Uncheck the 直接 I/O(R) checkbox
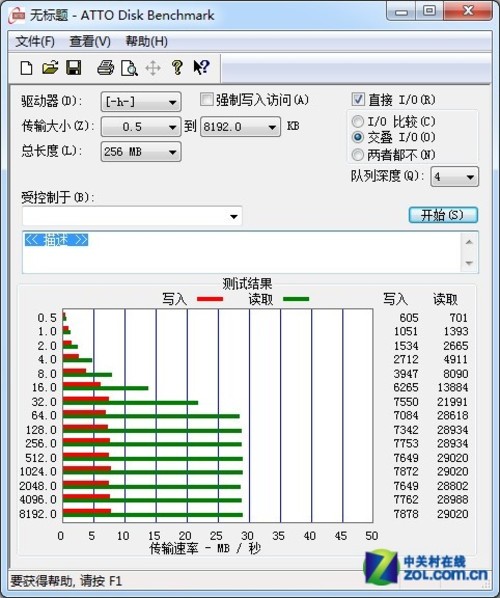The width and height of the screenshot is (500, 598). click(x=358, y=100)
